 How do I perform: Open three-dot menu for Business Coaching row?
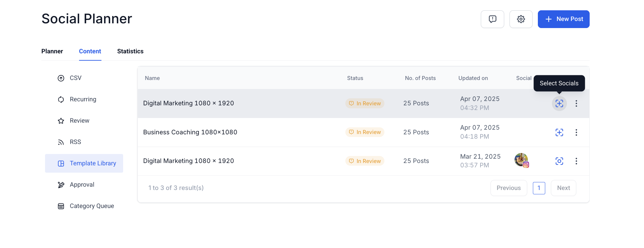(x=576, y=132)
